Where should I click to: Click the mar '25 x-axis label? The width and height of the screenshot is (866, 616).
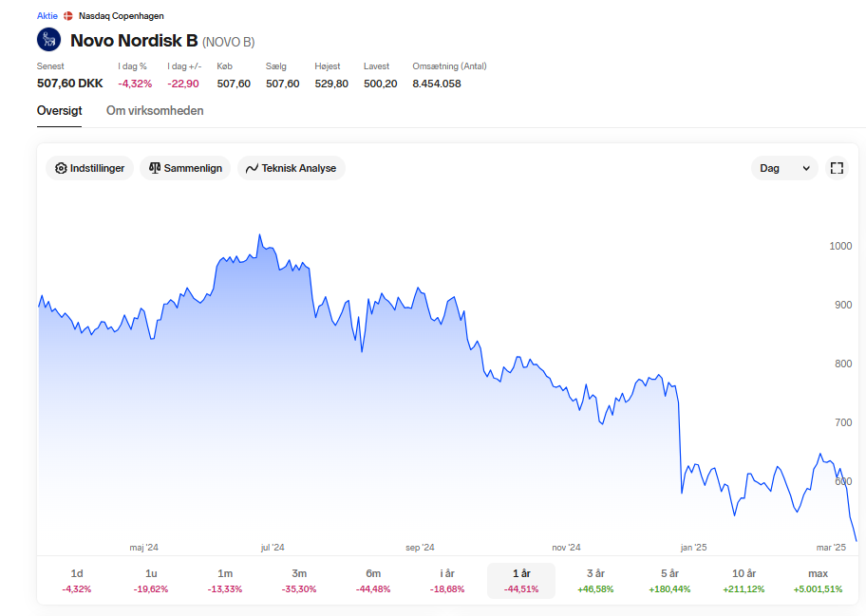831,548
